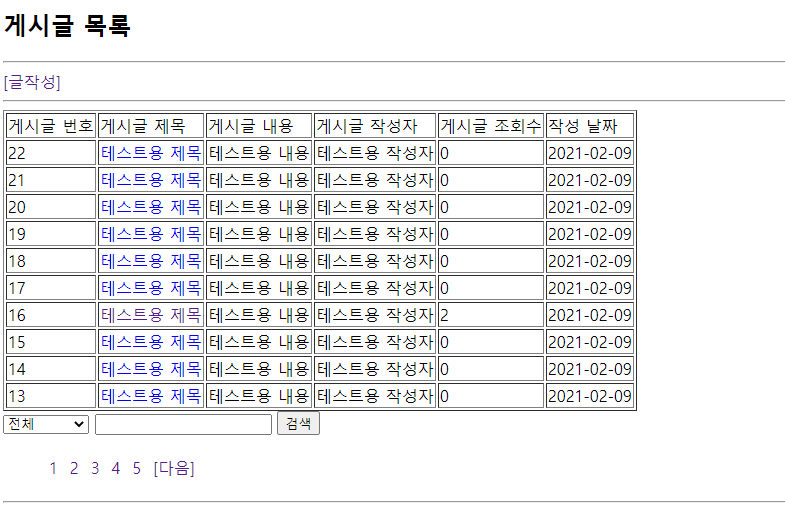Click 테스트용 내용 content cell in row 22
The image size is (785, 505).
pos(259,153)
